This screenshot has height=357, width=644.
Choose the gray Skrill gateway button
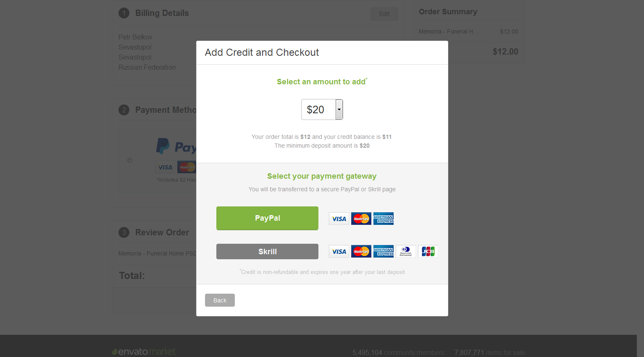[267, 252]
